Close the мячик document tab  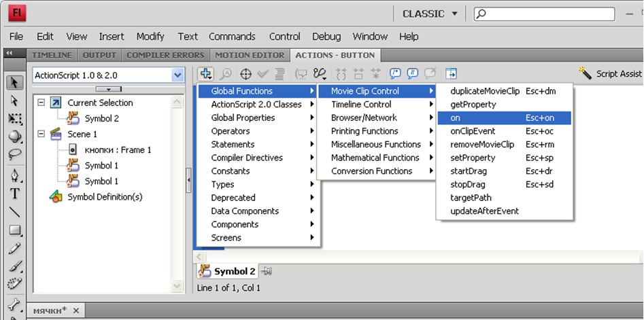76,310
